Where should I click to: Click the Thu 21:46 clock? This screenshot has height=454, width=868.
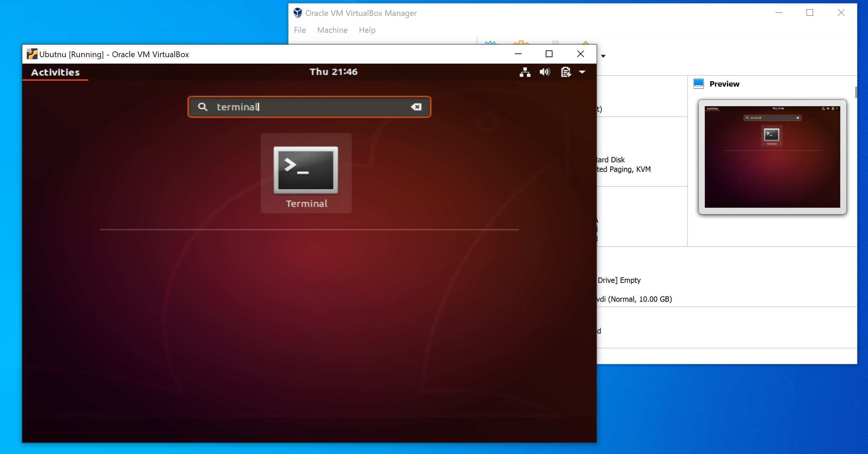[333, 72]
